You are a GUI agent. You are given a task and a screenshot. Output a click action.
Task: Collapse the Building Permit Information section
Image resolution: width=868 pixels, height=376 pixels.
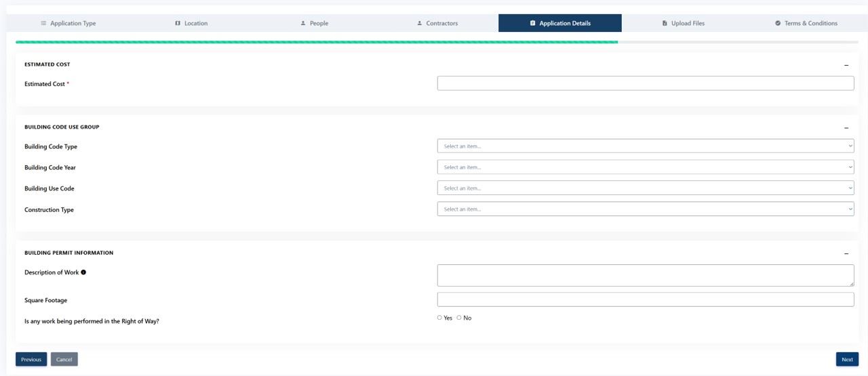(x=846, y=253)
